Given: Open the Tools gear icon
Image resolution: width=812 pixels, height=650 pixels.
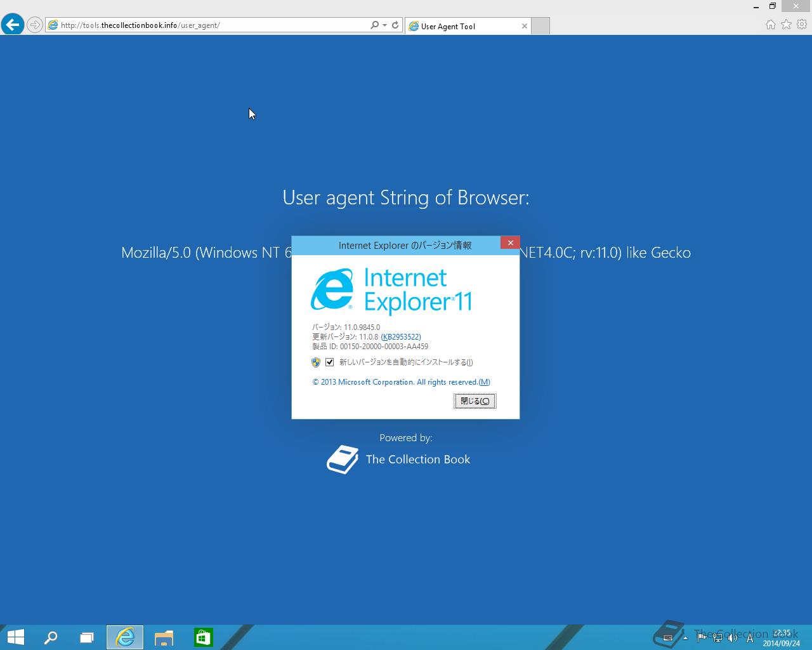Looking at the screenshot, I should pyautogui.click(x=802, y=25).
